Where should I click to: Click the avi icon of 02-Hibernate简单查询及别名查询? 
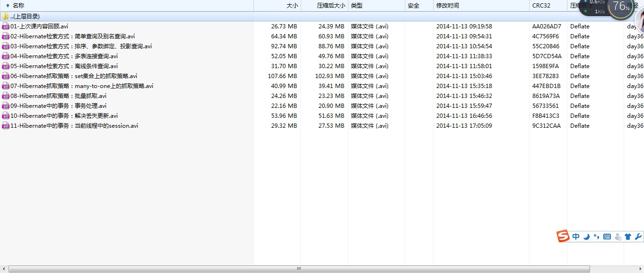pos(6,36)
